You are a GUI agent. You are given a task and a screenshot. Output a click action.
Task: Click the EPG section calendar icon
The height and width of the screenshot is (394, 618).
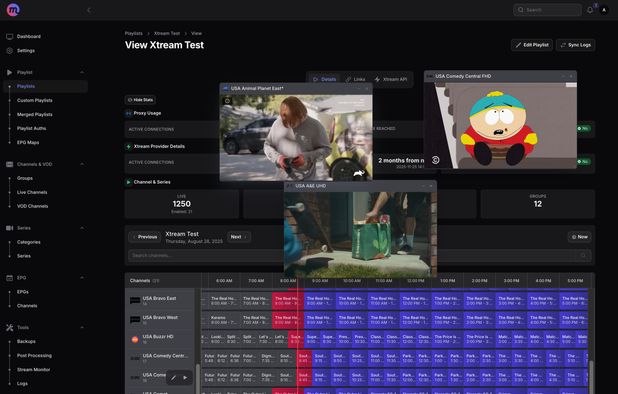point(9,278)
